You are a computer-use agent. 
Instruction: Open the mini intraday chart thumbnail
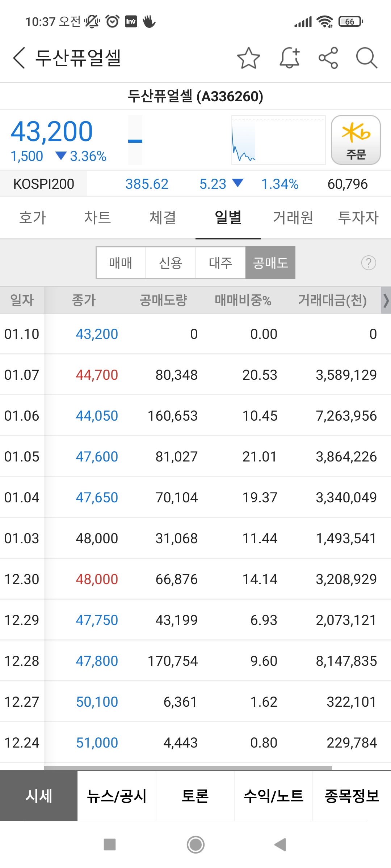click(x=278, y=140)
